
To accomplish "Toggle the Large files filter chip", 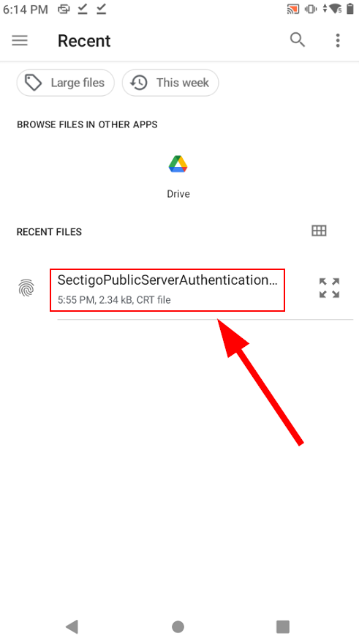I will [x=65, y=83].
